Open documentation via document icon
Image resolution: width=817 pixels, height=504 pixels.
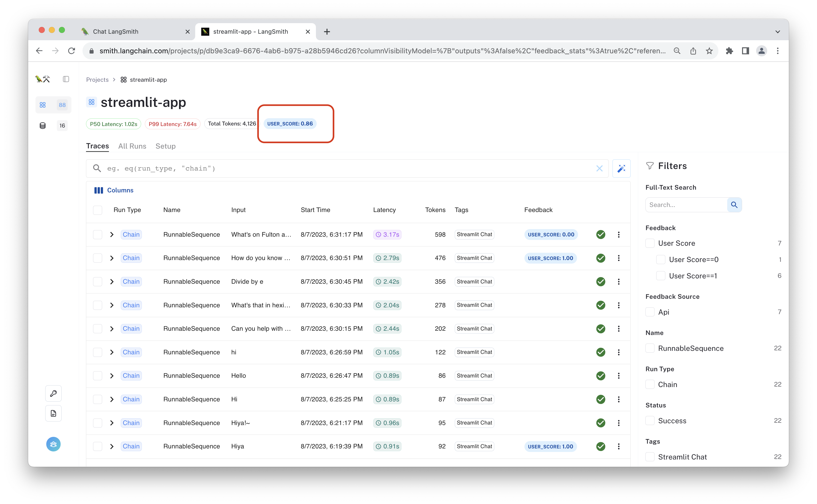[53, 413]
